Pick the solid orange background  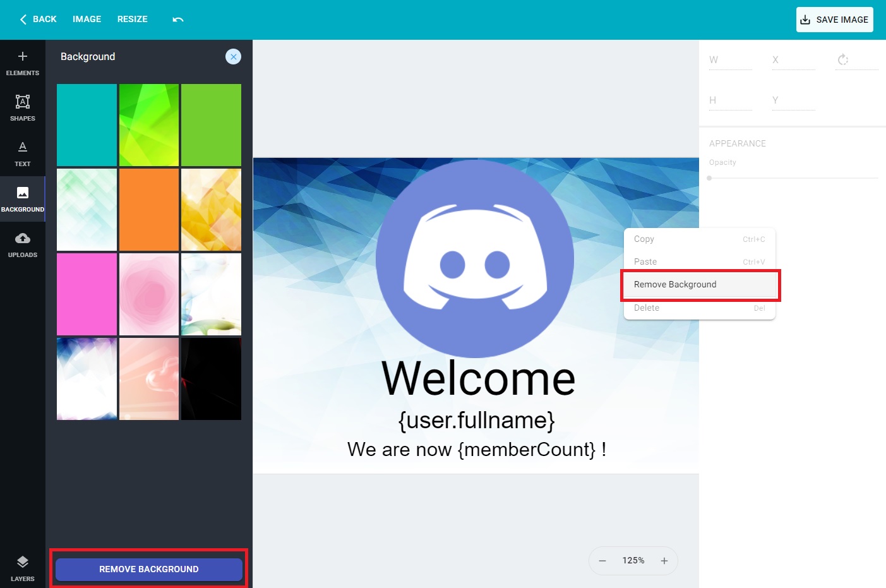[x=149, y=210]
